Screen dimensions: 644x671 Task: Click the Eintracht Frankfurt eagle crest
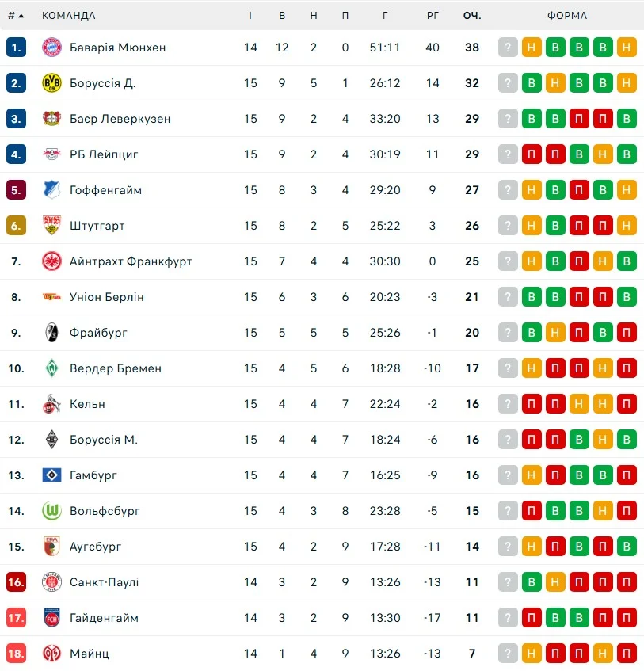(51, 261)
